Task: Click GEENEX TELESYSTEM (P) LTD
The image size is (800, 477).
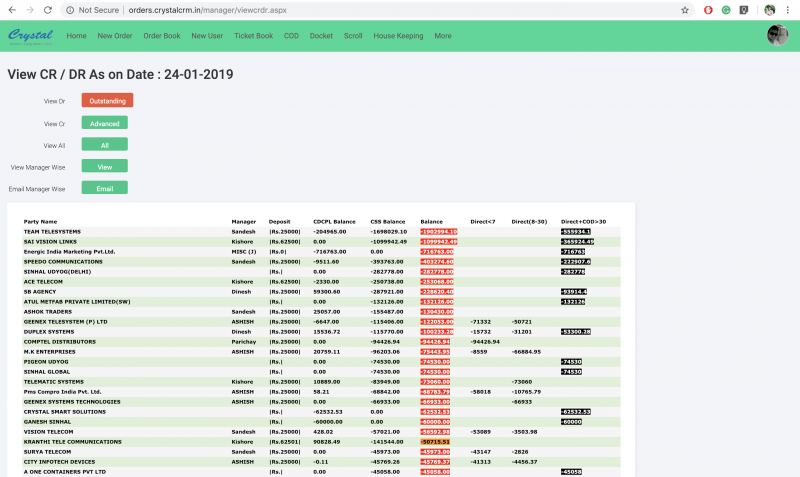Action: [65, 322]
